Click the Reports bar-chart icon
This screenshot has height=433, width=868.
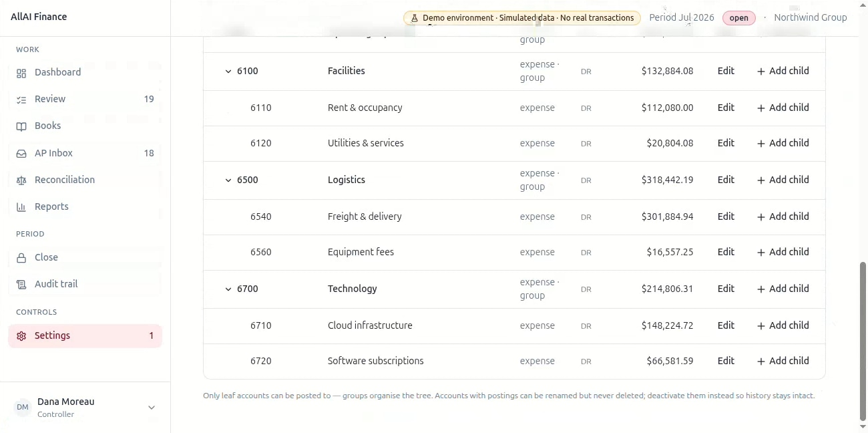(x=21, y=207)
